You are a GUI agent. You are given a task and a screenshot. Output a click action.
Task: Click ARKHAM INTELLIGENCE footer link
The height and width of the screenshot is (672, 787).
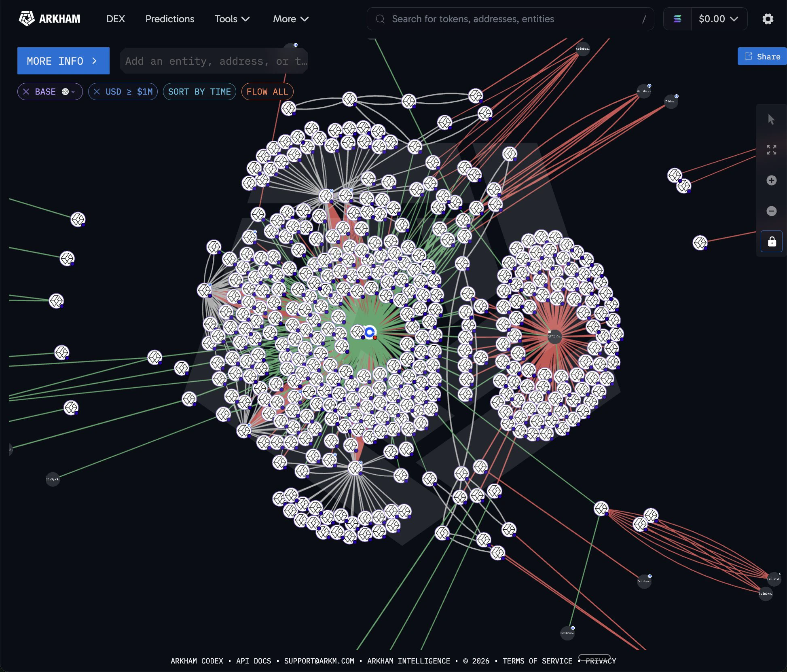pyautogui.click(x=408, y=661)
